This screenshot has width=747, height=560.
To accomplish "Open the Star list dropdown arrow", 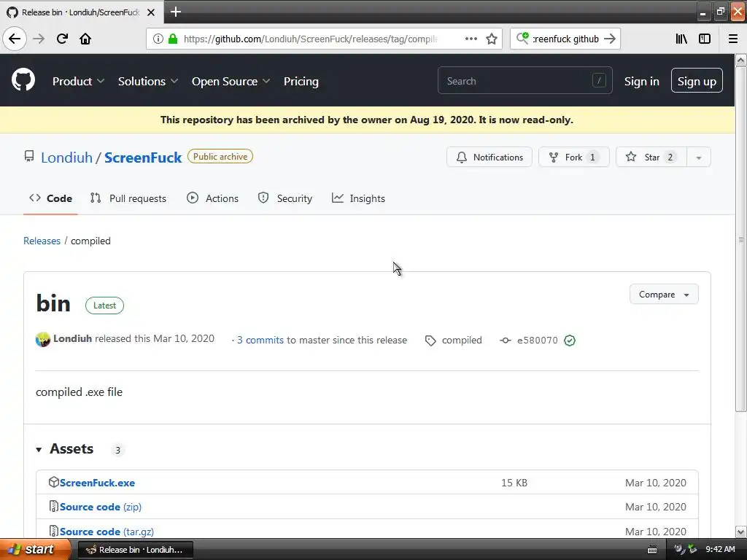I will (x=698, y=157).
